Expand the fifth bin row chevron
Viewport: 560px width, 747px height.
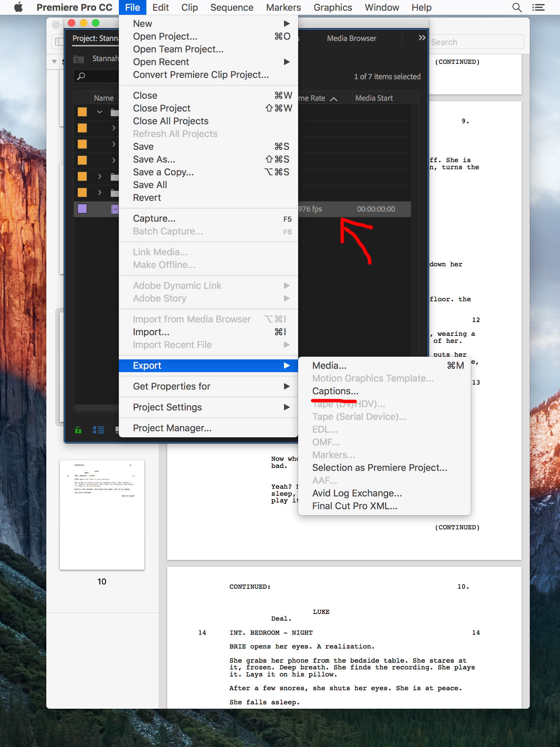(x=100, y=176)
